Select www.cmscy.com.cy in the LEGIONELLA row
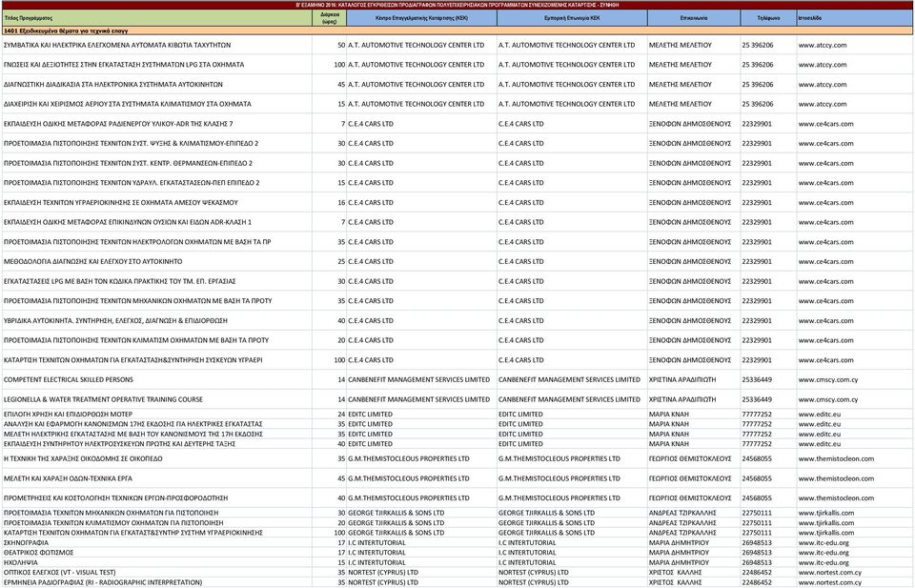 tap(828, 399)
